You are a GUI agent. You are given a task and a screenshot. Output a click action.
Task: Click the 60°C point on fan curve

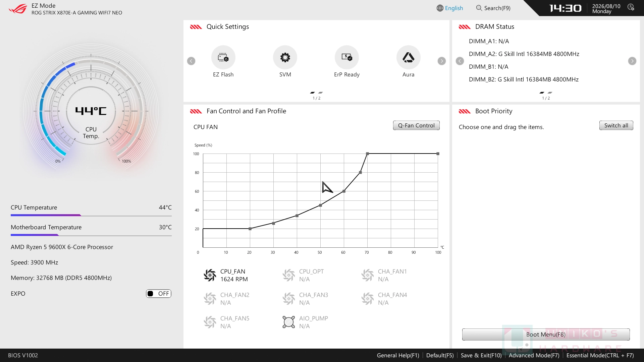tap(344, 191)
